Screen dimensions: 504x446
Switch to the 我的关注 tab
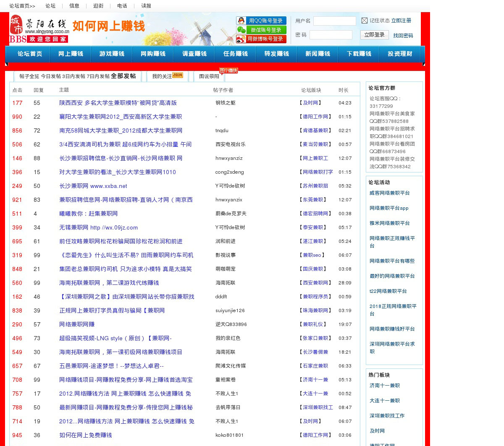[x=162, y=76]
